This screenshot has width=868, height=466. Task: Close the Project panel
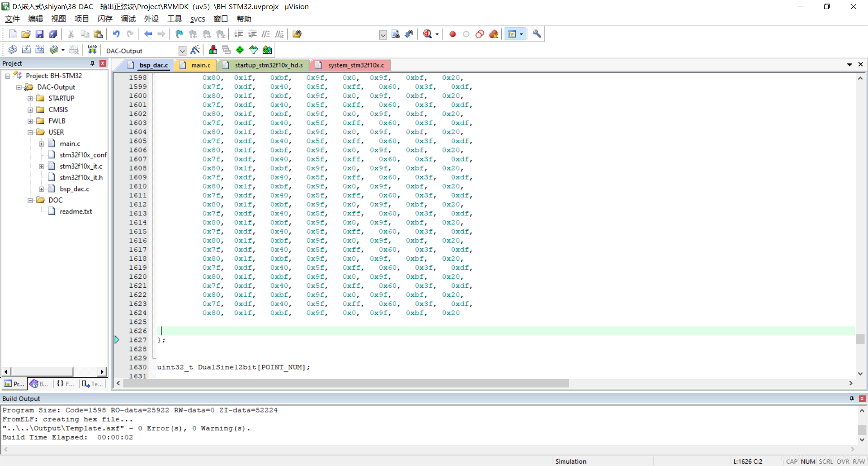pyautogui.click(x=103, y=63)
